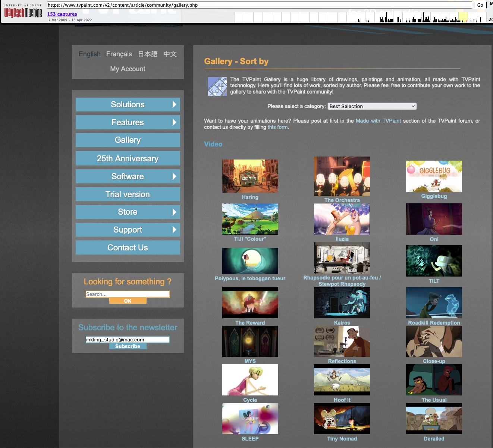The height and width of the screenshot is (448, 493).
Task: Click the Tiny Nomad title link
Action: (342, 439)
